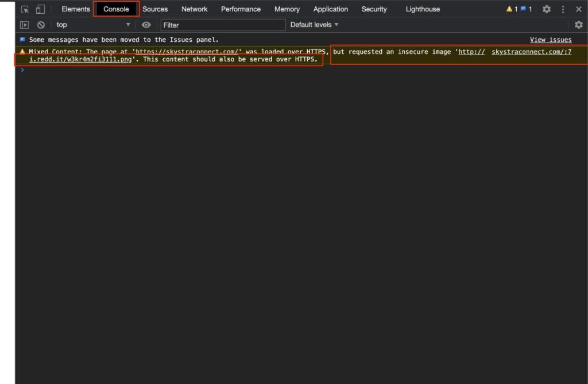588x384 pixels.
Task: Open the Default levels dropdown
Action: click(314, 25)
